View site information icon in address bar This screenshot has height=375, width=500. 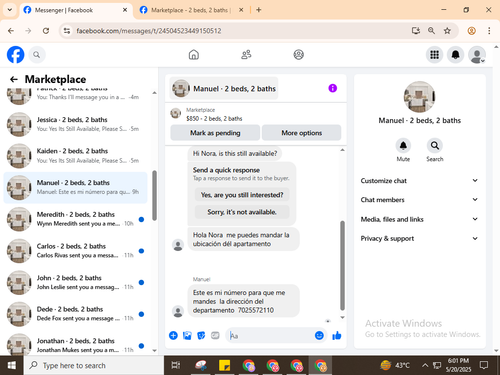tap(67, 31)
